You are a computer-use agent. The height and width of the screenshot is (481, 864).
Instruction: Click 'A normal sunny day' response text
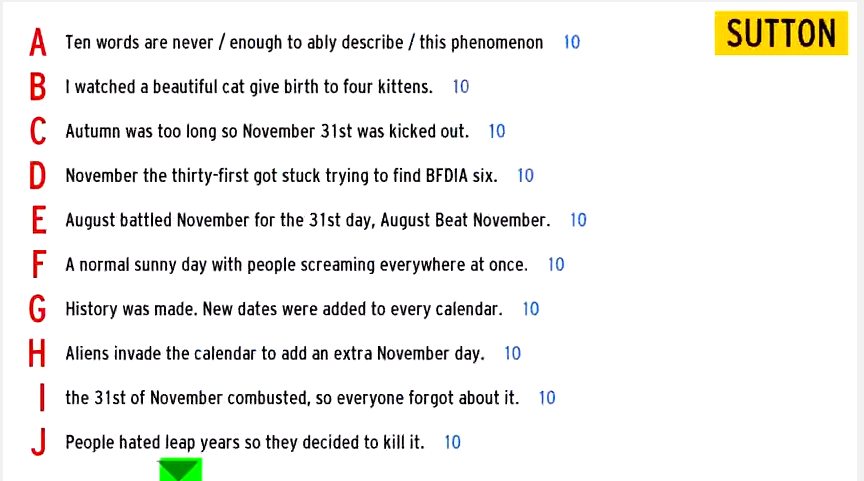pyautogui.click(x=296, y=265)
